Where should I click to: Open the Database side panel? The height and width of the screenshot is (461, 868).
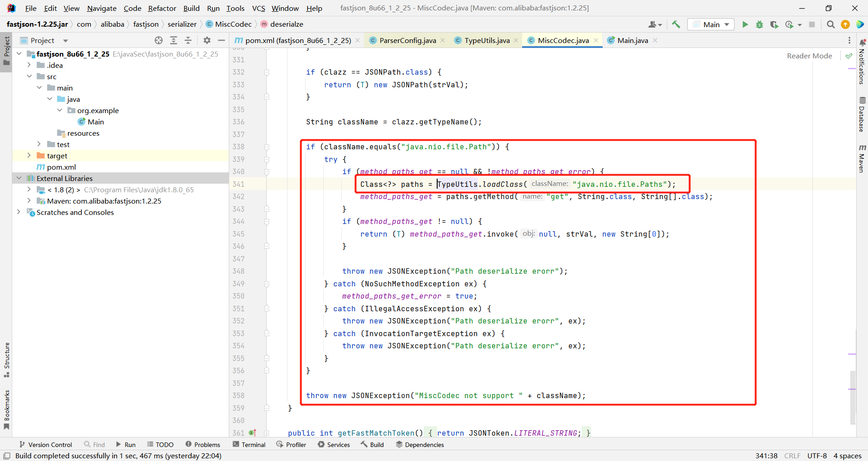[x=862, y=114]
